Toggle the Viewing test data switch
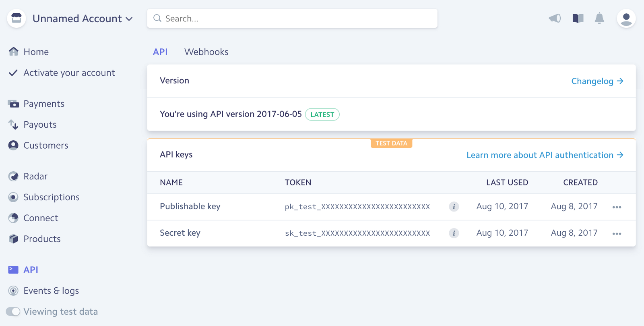The image size is (644, 326). pos(13,311)
